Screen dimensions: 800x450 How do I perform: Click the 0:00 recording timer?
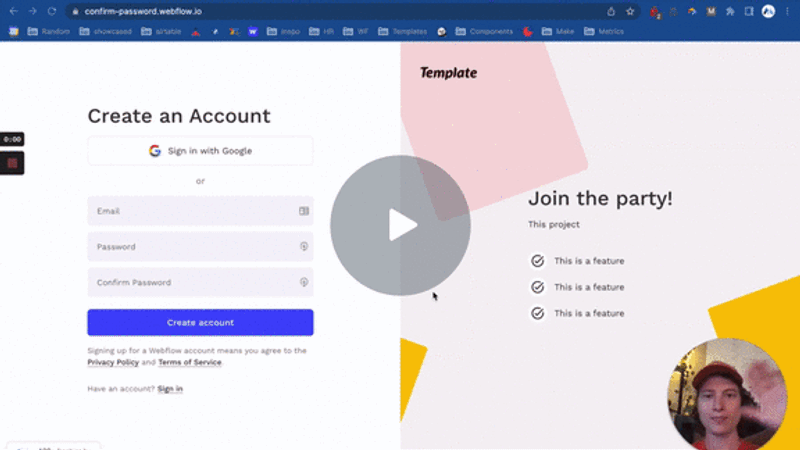(x=12, y=139)
